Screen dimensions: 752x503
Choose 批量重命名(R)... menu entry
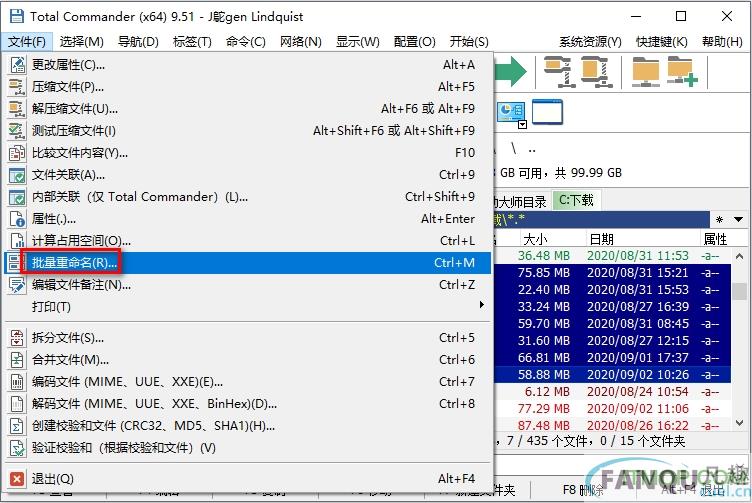coord(248,263)
